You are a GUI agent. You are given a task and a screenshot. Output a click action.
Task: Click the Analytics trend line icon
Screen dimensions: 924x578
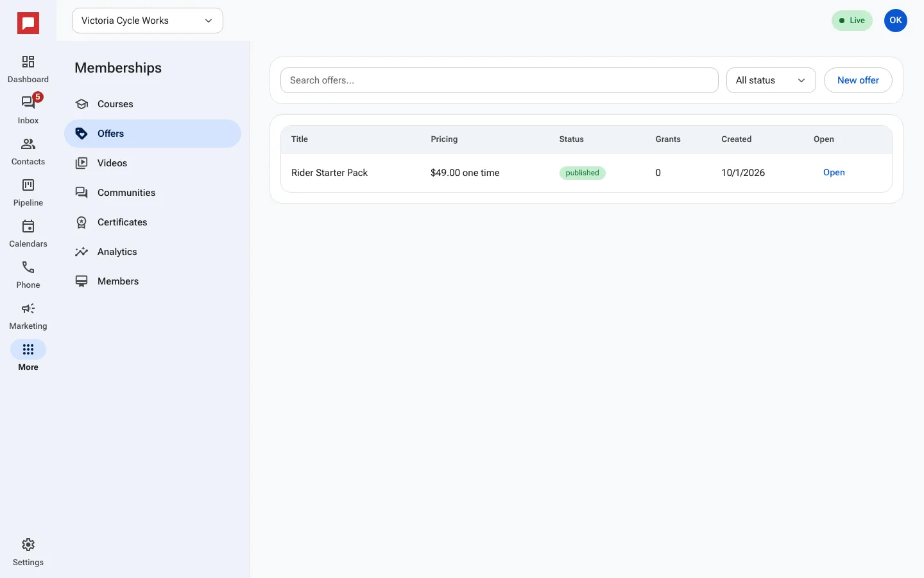click(x=81, y=252)
